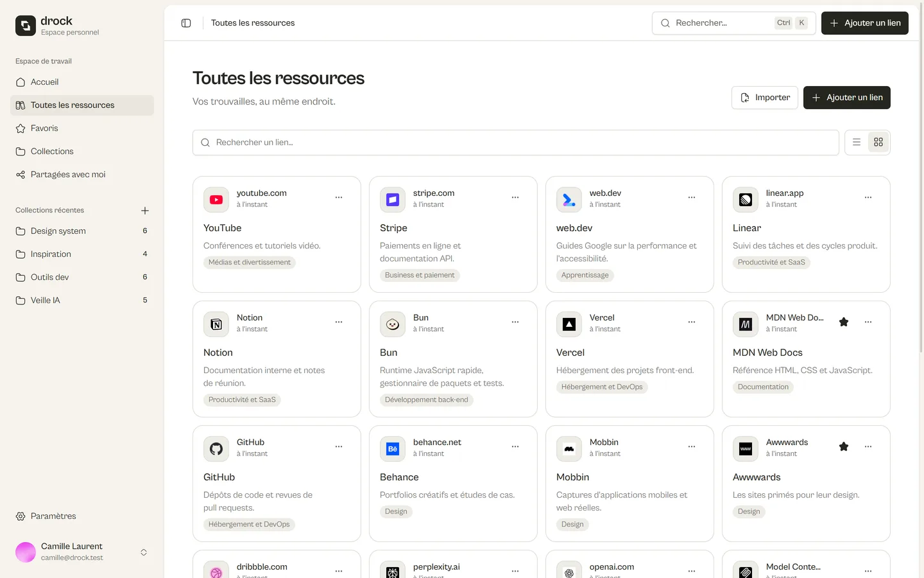The width and height of the screenshot is (924, 578).
Task: Click the Hébergement et DevOps tag on Vercel
Action: point(602,387)
